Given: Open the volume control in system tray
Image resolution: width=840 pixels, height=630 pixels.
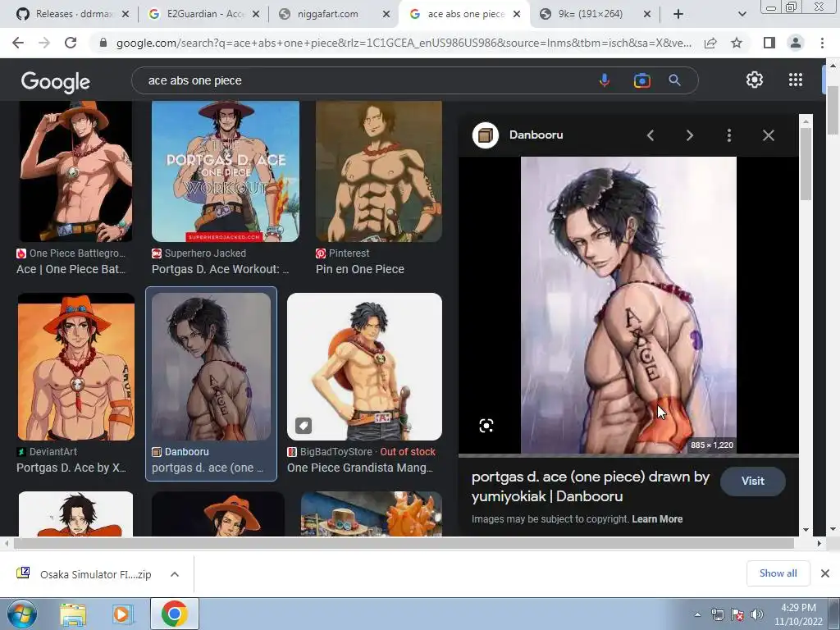Looking at the screenshot, I should point(757,614).
